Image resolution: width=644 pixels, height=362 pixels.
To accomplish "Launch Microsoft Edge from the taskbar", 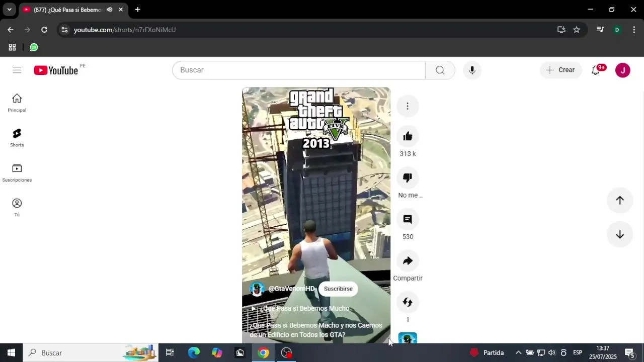I will [194, 353].
